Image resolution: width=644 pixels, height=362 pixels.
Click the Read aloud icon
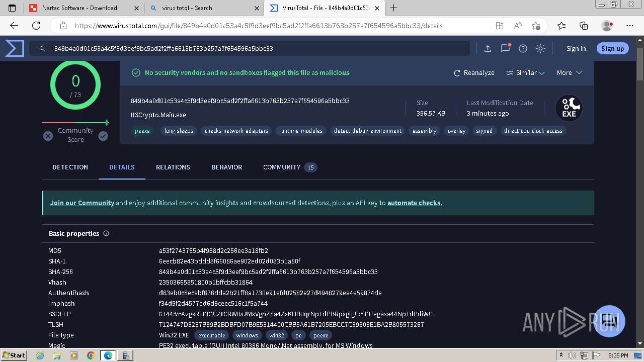517,26
